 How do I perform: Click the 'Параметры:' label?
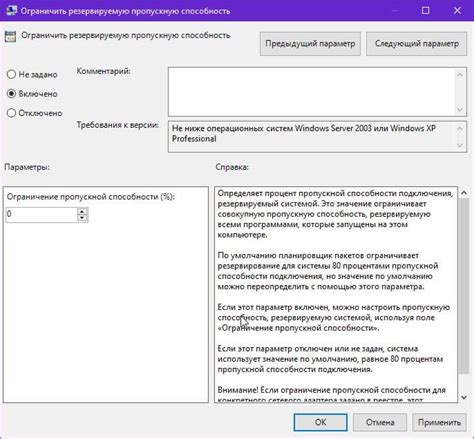[27, 167]
